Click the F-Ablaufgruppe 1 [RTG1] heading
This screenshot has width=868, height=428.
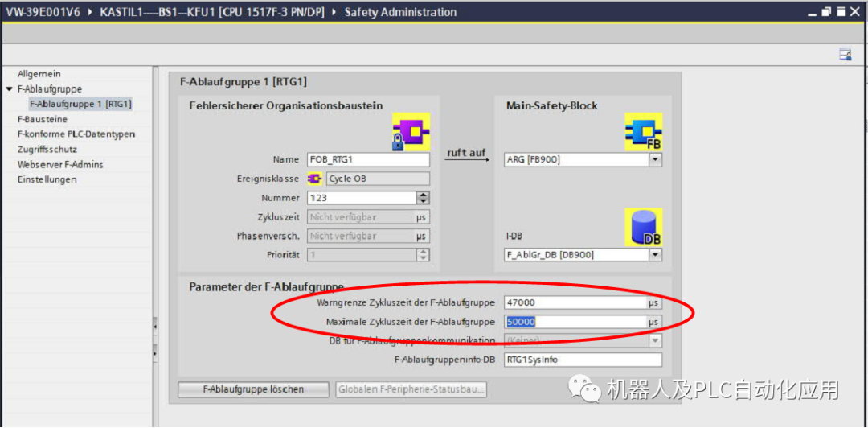(x=244, y=82)
